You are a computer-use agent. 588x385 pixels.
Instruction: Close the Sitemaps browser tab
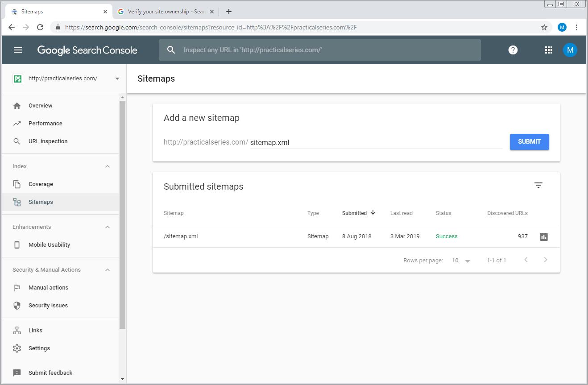tap(105, 12)
